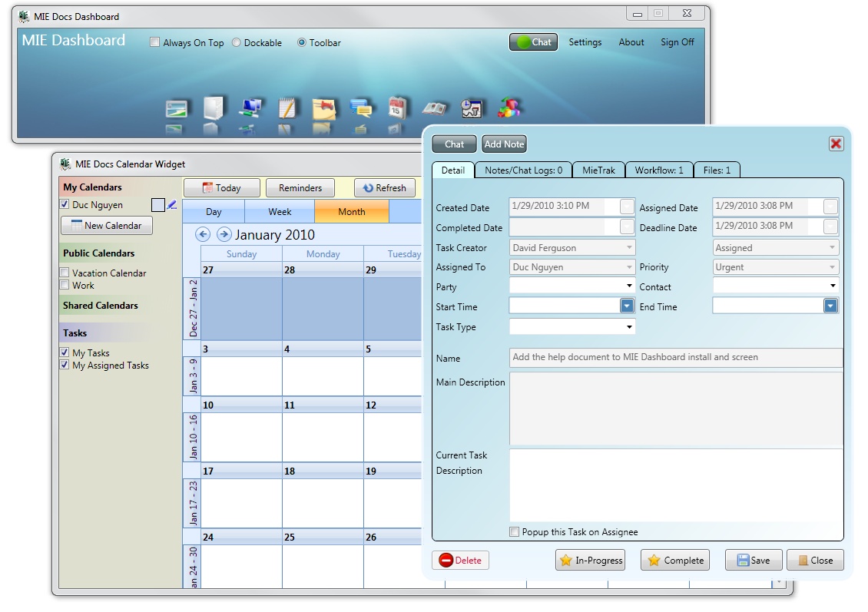The image size is (868, 612).
Task: Open the Deadline Date calendar picker
Action: [x=830, y=227]
